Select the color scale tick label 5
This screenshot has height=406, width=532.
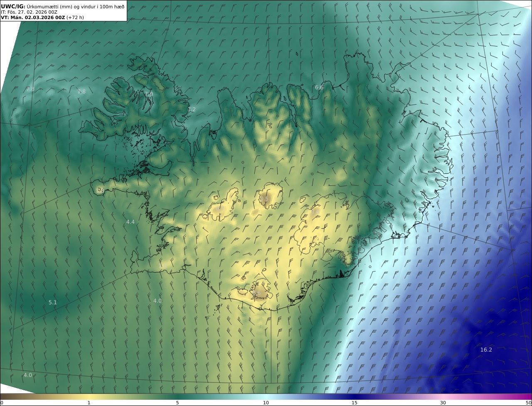click(x=177, y=403)
